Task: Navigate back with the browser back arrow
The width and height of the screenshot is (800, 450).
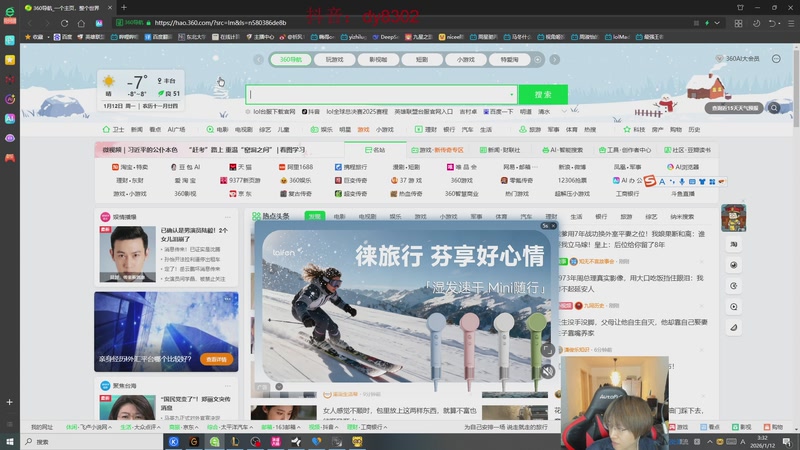Action: [30, 23]
